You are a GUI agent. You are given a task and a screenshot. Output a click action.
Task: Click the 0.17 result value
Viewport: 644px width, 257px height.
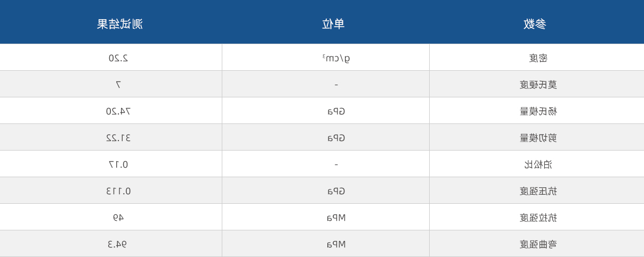pos(118,164)
